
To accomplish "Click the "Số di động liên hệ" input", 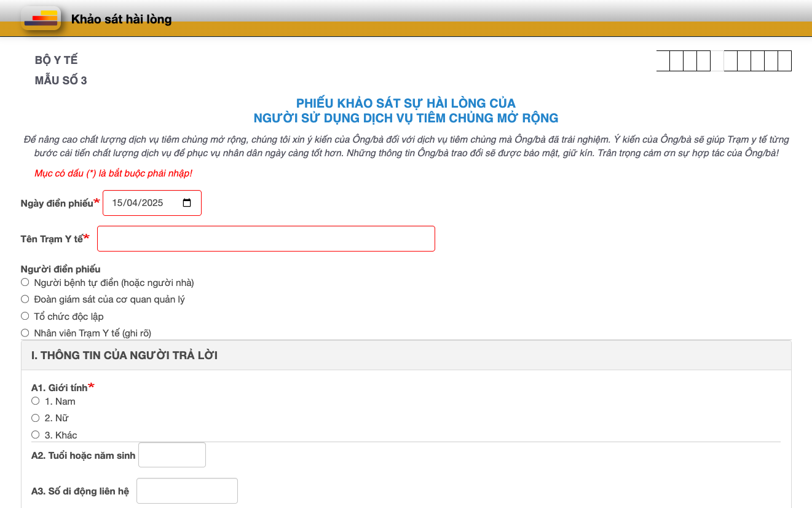I will (x=187, y=491).
